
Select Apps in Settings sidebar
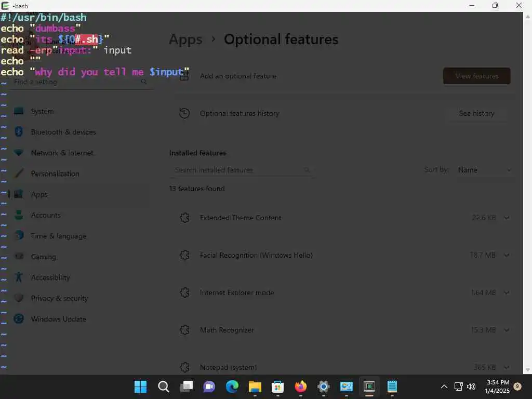tap(39, 194)
